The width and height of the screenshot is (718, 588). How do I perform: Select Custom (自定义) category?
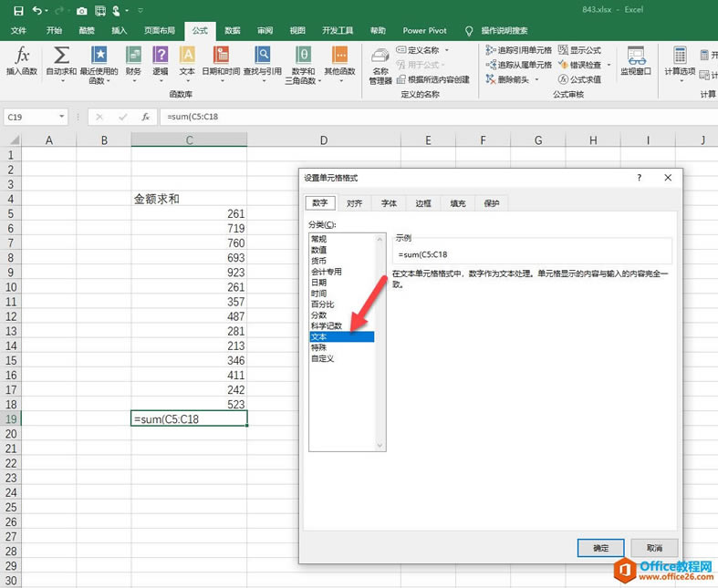[342, 359]
